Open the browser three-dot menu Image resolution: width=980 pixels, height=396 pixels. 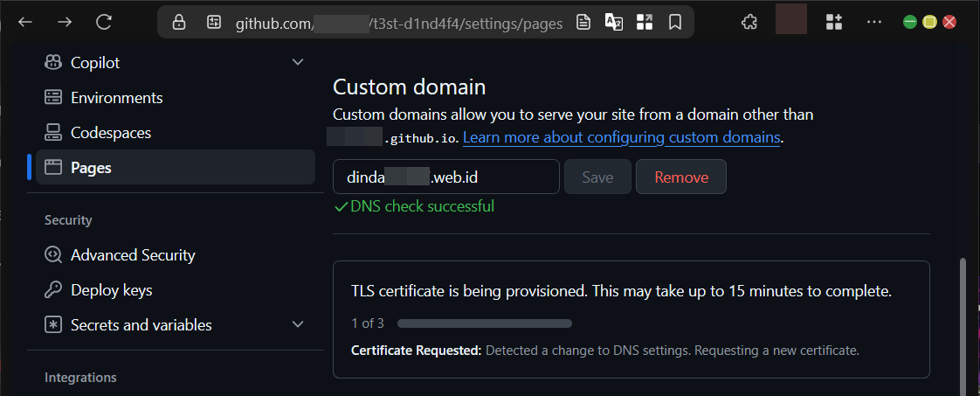(874, 23)
